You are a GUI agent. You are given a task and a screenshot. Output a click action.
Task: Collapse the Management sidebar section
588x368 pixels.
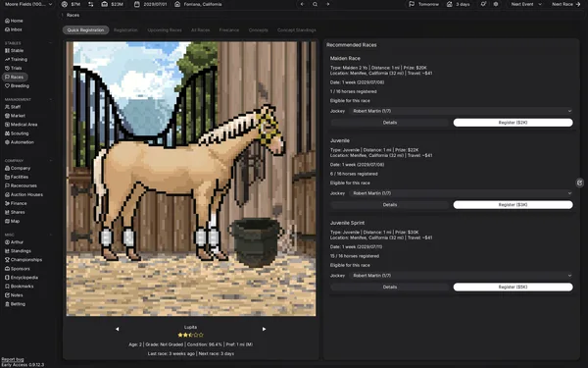[x=51, y=99]
